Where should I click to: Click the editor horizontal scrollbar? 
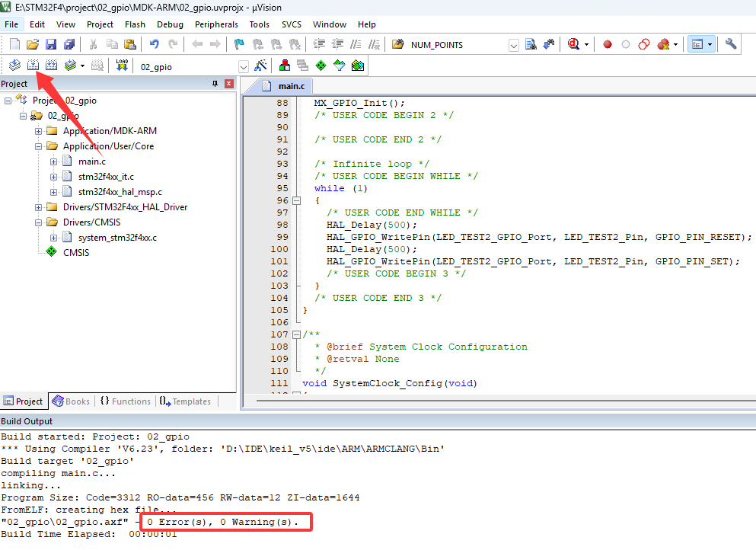click(506, 401)
